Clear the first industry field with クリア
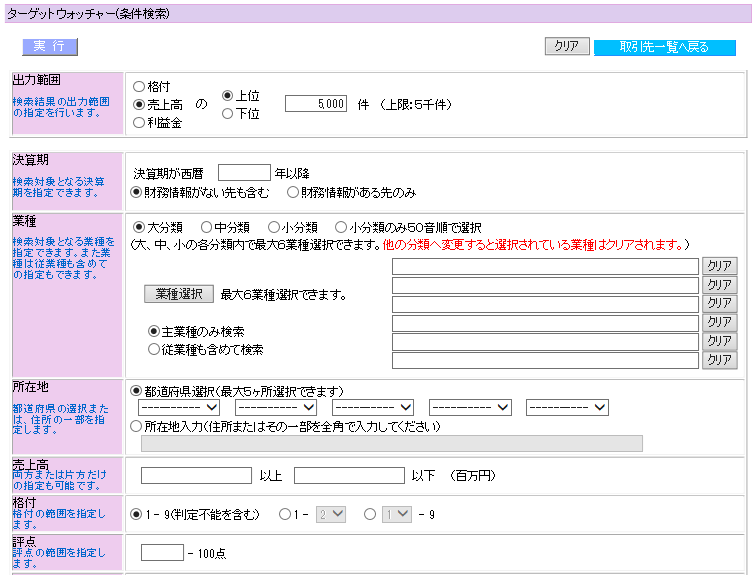 click(720, 266)
